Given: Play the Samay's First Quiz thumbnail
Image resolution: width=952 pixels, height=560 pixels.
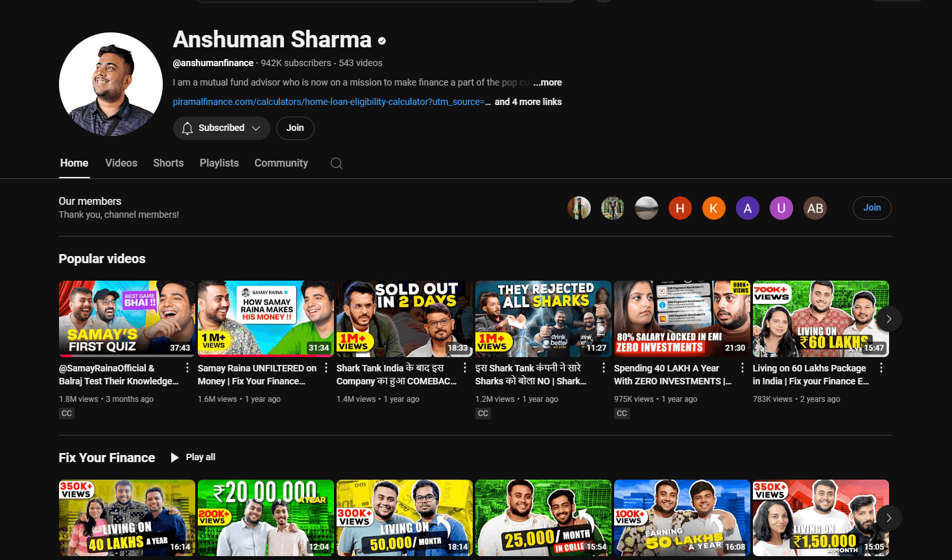Looking at the screenshot, I should tap(127, 319).
